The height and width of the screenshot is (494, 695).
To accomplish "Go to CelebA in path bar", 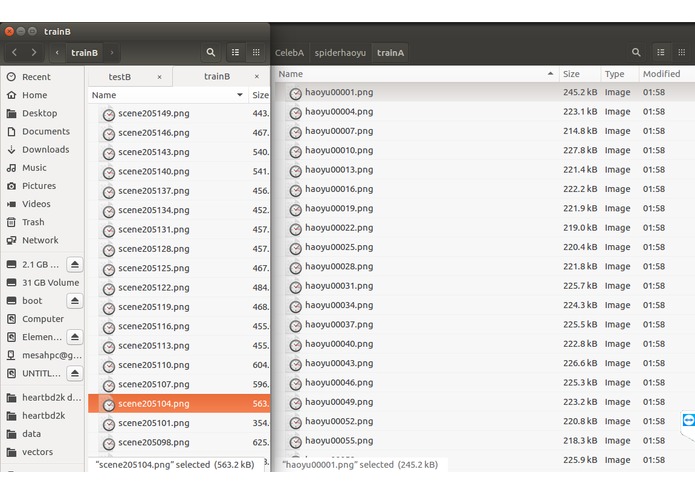I will point(289,53).
